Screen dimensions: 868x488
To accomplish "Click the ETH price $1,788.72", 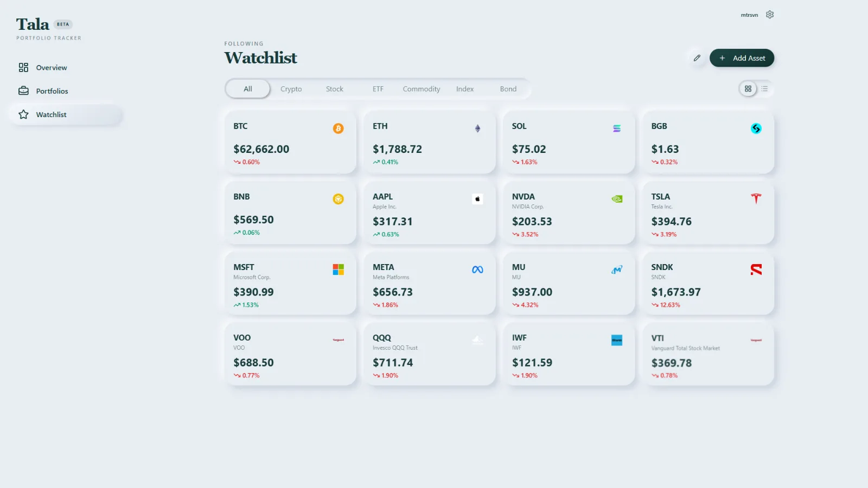I will [397, 149].
